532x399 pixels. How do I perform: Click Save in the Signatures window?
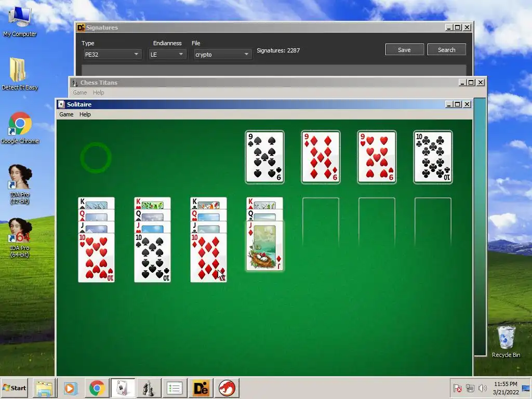[404, 49]
